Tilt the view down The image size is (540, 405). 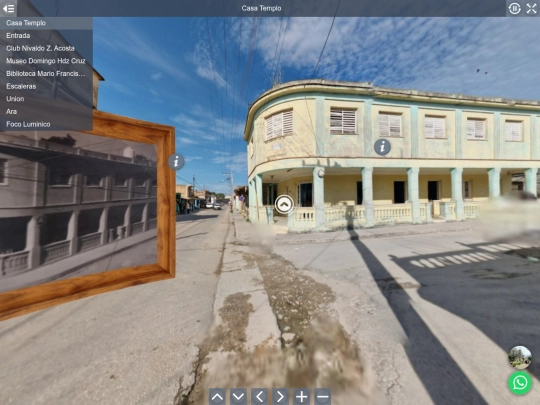pyautogui.click(x=238, y=397)
